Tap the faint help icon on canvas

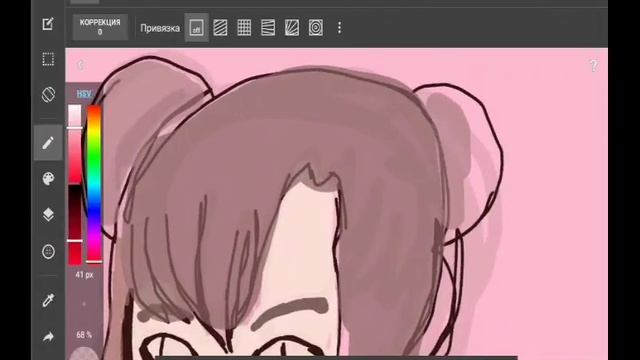(594, 65)
